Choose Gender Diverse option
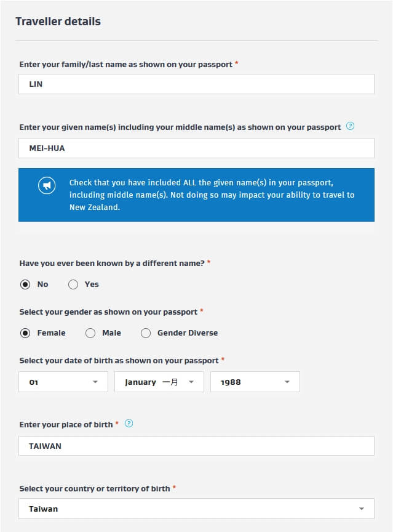This screenshot has height=532, width=393. coord(146,333)
